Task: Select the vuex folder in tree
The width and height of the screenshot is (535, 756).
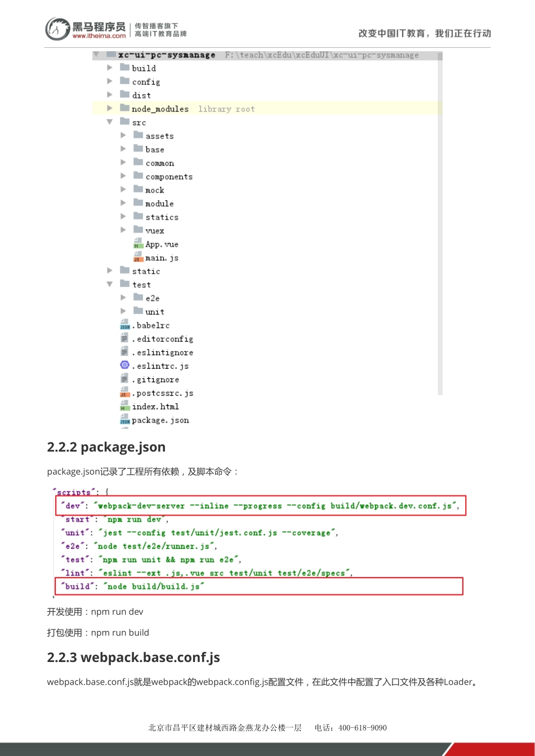Action: (x=154, y=231)
